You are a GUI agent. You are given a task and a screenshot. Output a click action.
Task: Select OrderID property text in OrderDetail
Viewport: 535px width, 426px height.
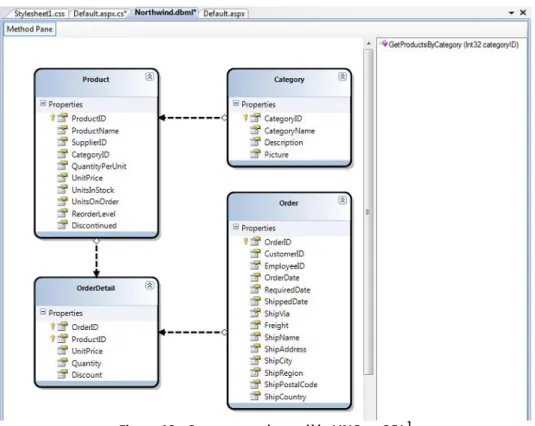(85, 327)
